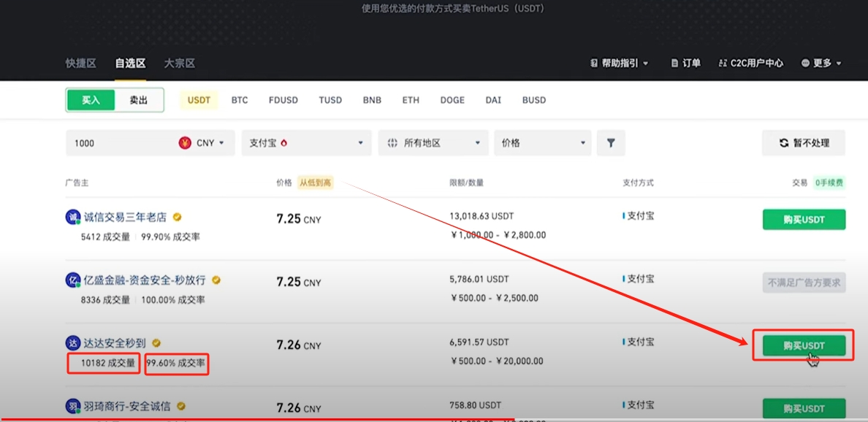This screenshot has width=868, height=422.
Task: Select the FDUSD coin tab
Action: point(283,100)
